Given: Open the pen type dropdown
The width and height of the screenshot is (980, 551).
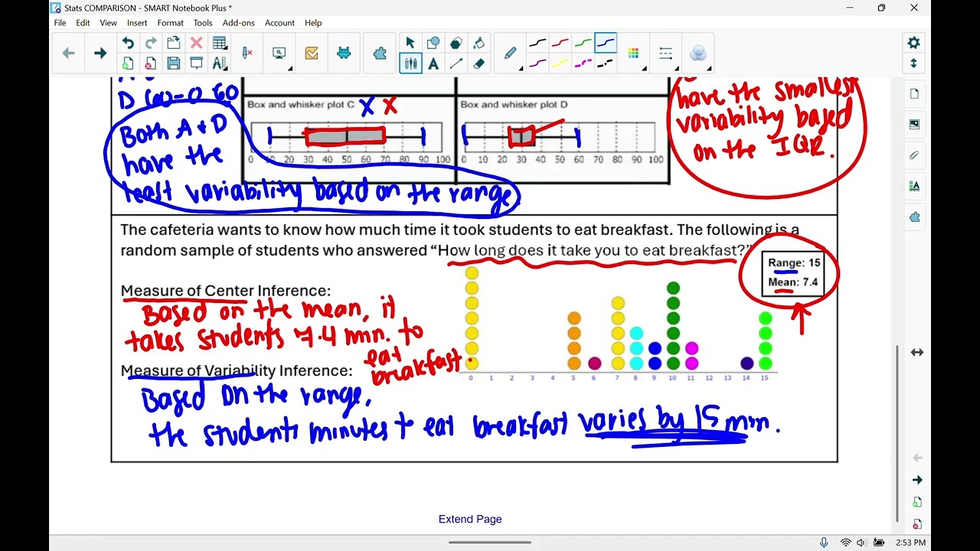Looking at the screenshot, I should click(511, 54).
